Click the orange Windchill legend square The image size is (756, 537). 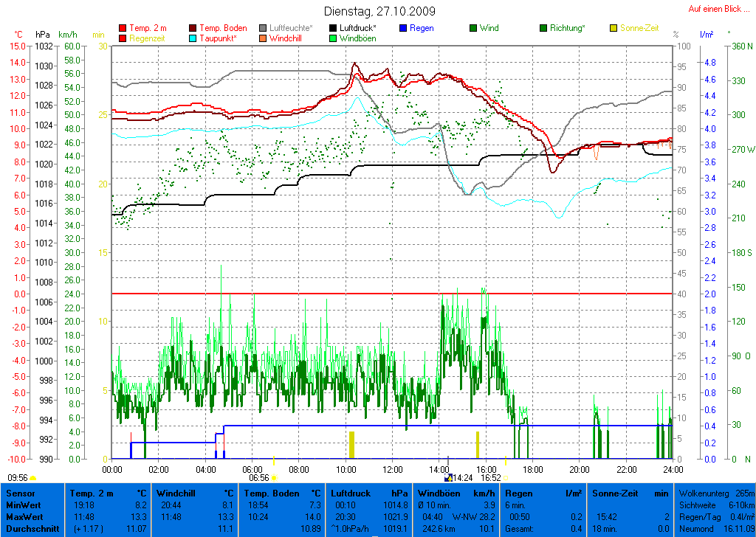[263, 38]
